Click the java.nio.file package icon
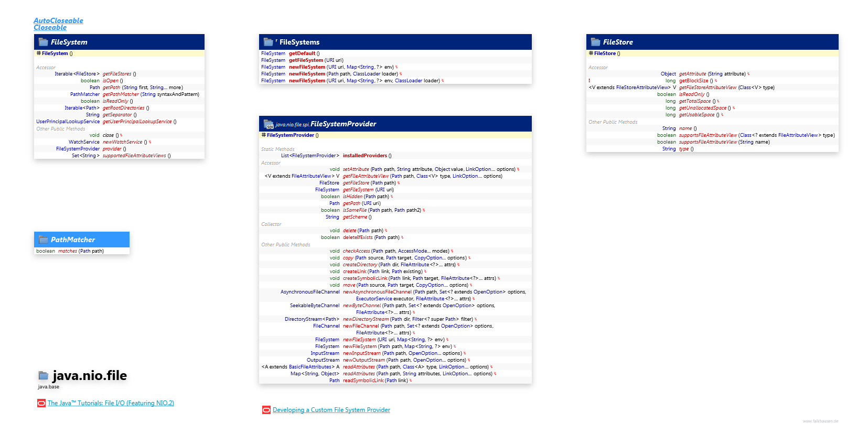The width and height of the screenshot is (868, 445). tap(44, 375)
